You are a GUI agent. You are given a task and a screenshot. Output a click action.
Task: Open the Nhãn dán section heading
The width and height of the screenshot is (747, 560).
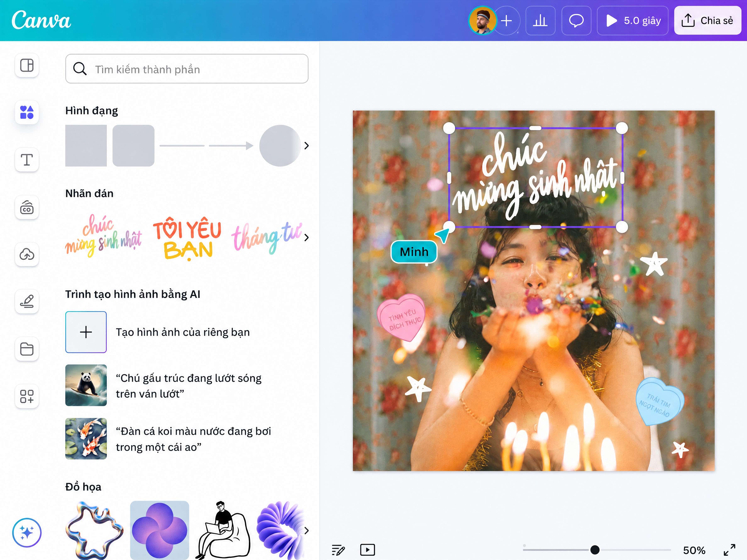[89, 194]
